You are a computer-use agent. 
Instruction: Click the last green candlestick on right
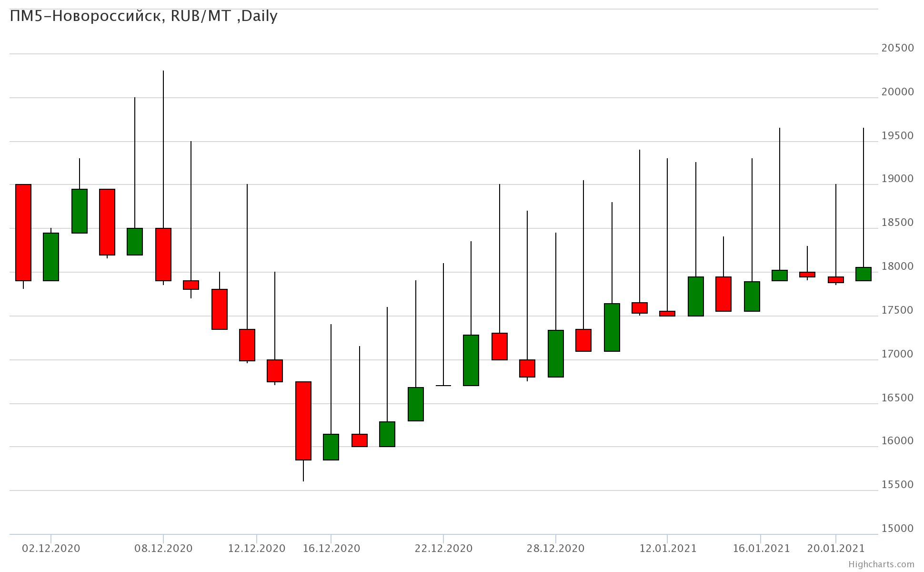coord(864,274)
